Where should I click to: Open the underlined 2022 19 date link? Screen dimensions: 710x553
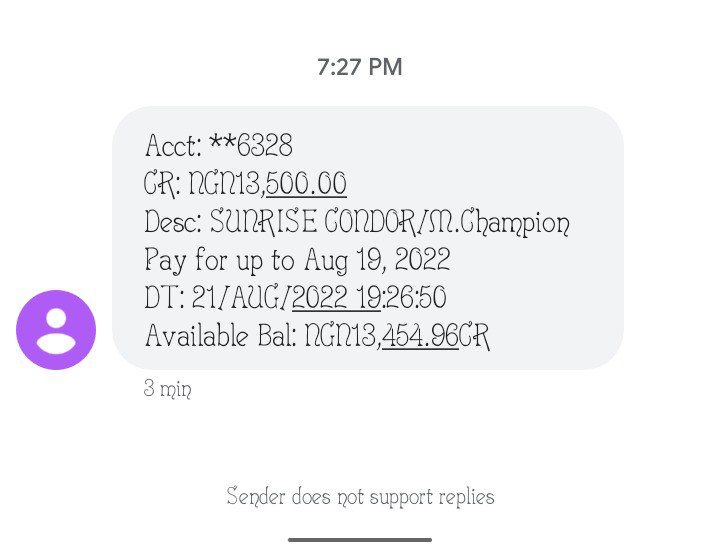pos(336,298)
